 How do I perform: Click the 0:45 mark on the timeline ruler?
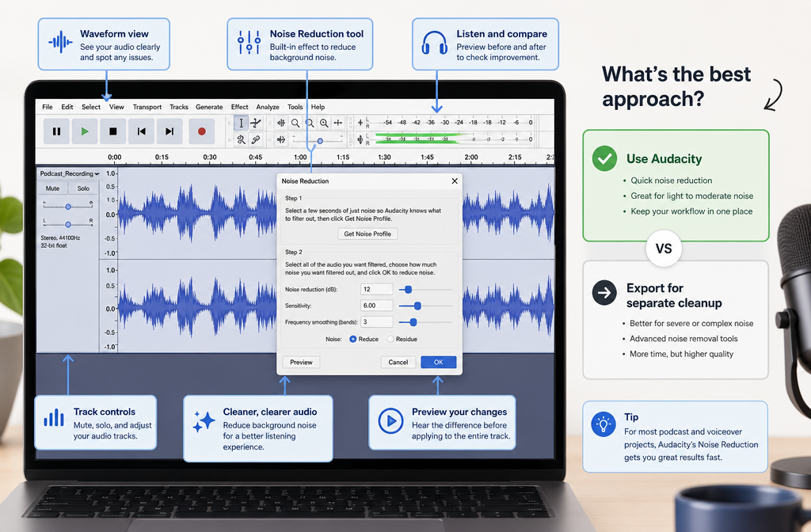click(256, 158)
